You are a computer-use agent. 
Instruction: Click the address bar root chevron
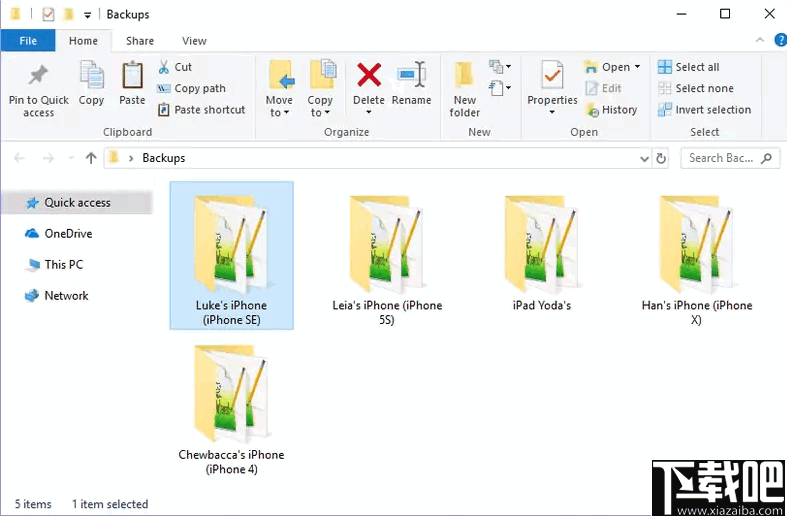[131, 158]
